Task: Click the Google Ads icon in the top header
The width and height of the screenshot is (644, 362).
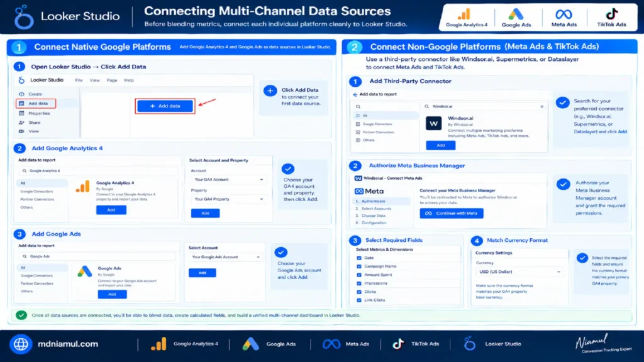Action: [x=516, y=14]
